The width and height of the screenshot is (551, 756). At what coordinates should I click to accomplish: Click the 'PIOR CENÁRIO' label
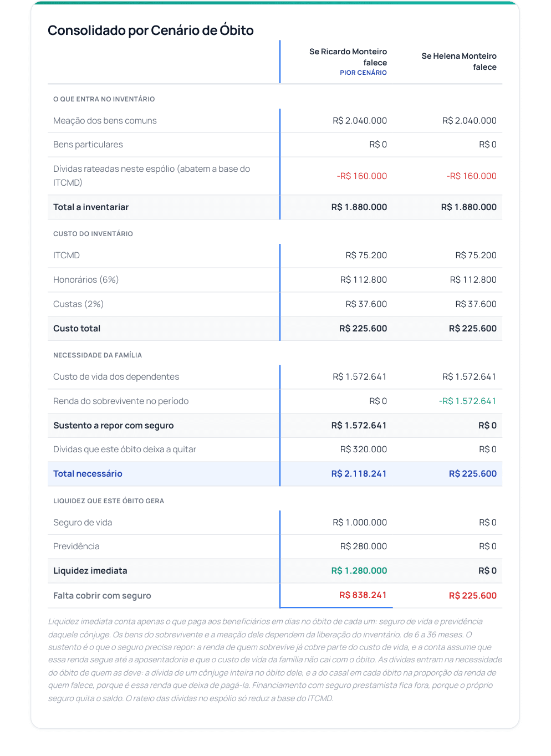coord(364,73)
